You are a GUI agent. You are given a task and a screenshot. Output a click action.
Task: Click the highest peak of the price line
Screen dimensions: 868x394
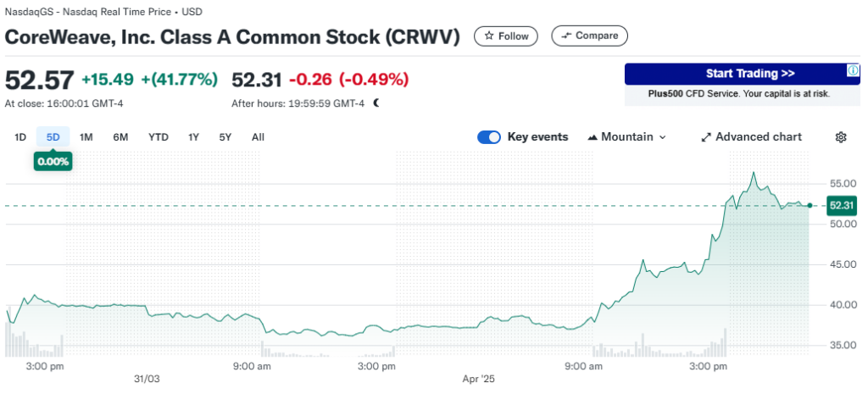pyautogui.click(x=753, y=173)
